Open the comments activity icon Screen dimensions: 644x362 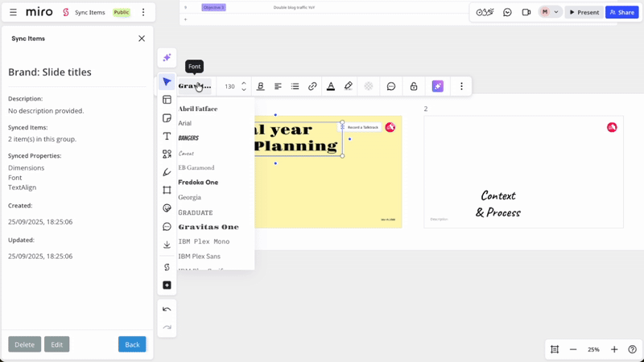[507, 12]
